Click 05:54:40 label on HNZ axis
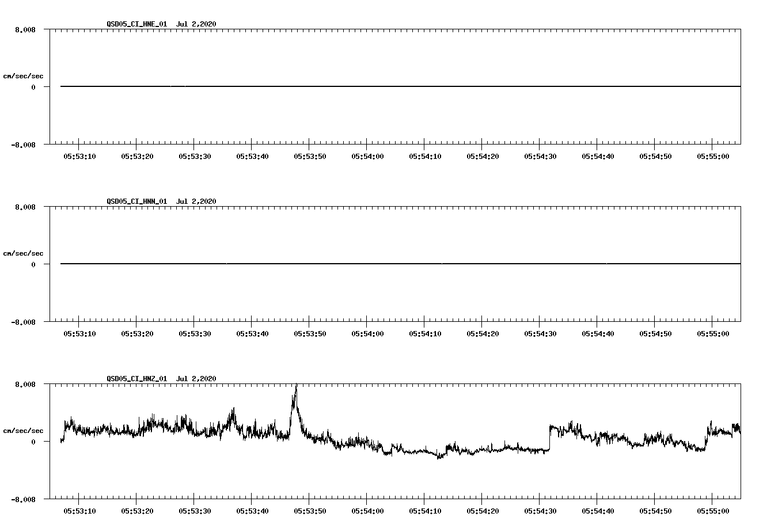The width and height of the screenshot is (782, 532). (x=598, y=511)
